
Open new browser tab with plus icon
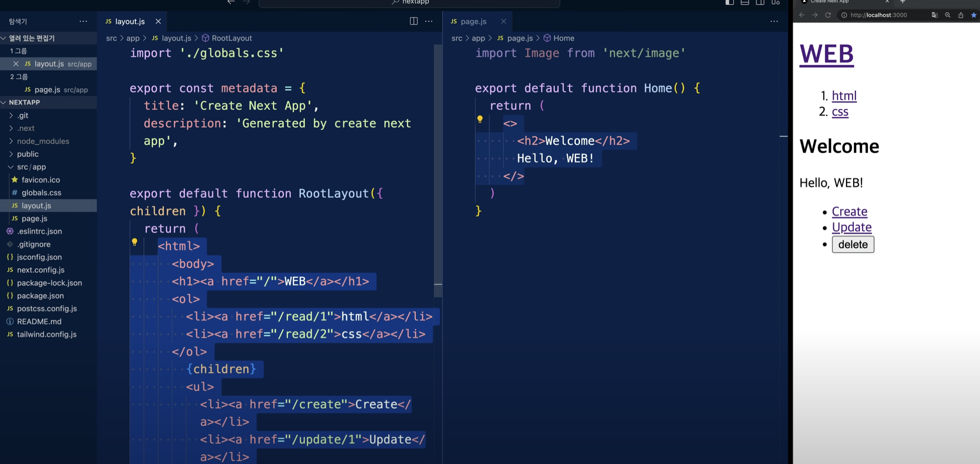click(x=903, y=2)
